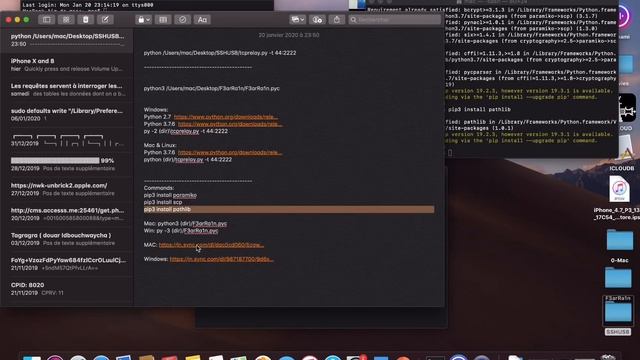Open the Aa text format menu
This screenshot has height=360, width=640.
click(202, 19)
